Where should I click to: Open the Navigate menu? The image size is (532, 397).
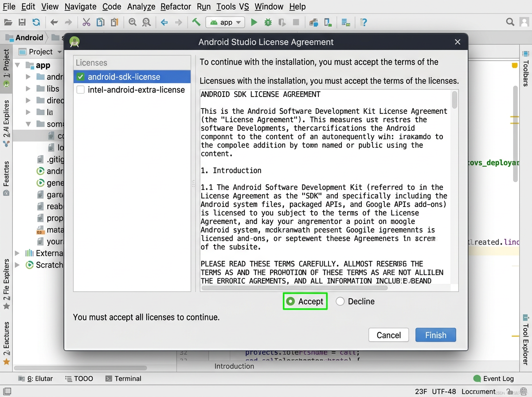tap(80, 7)
